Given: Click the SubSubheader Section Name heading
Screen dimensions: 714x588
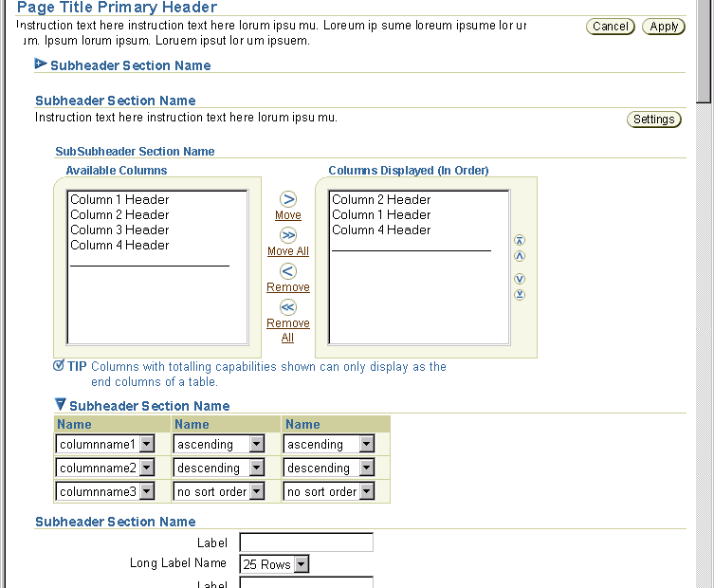Looking at the screenshot, I should click(x=135, y=151).
